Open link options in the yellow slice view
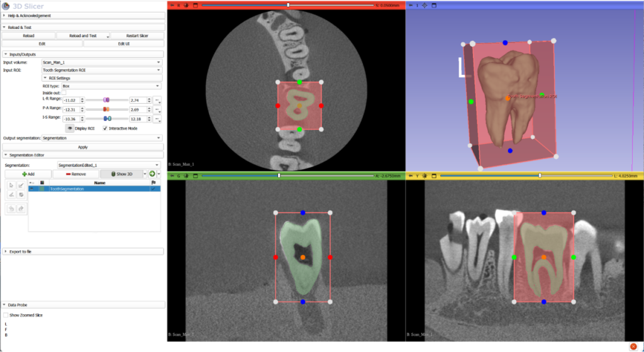Viewport: 644px width, 352px height. tap(425, 176)
